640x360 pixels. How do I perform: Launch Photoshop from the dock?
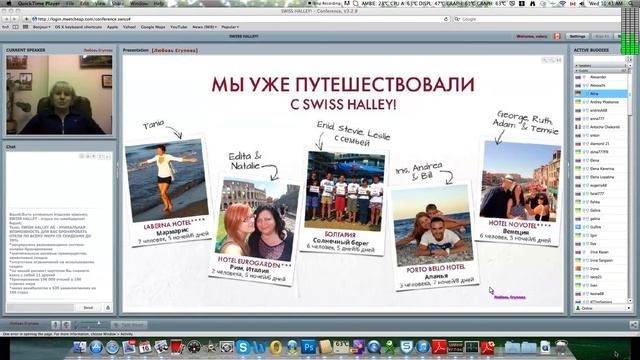pyautogui.click(x=309, y=347)
